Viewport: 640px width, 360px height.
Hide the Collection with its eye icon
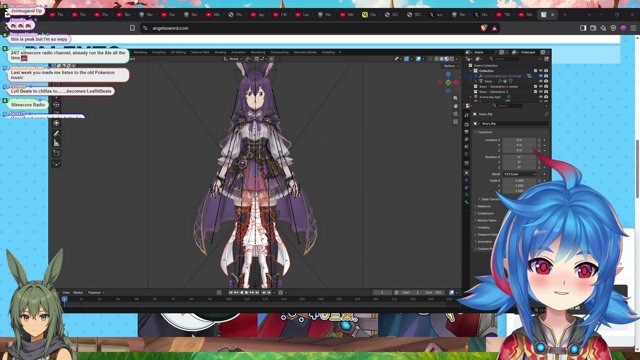(541, 71)
